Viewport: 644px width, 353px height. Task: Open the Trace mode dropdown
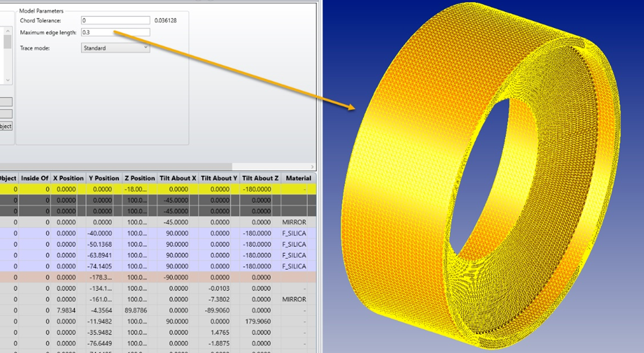[115, 48]
